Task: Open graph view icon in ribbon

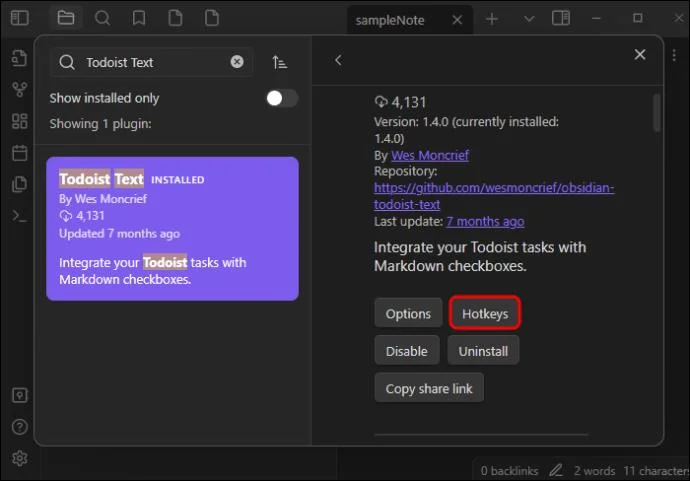Action: [x=19, y=90]
